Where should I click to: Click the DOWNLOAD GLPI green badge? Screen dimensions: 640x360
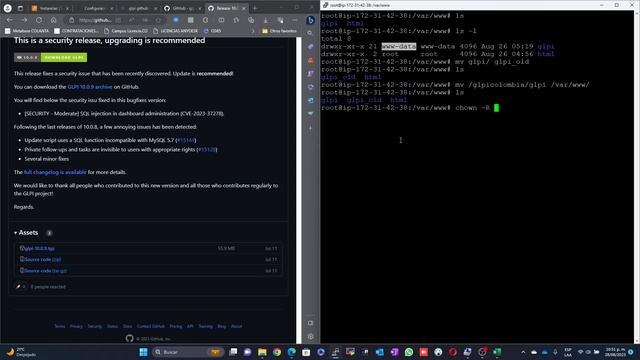64,58
